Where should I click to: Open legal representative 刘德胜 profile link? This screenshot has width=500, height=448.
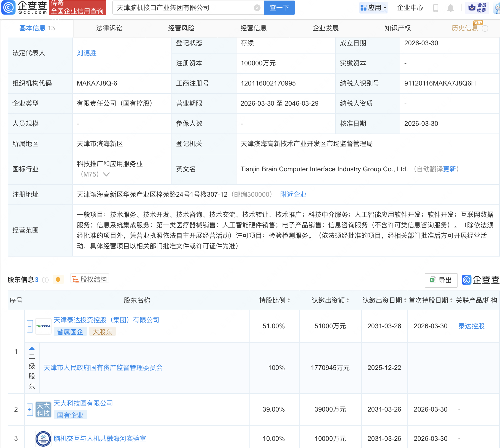[86, 53]
